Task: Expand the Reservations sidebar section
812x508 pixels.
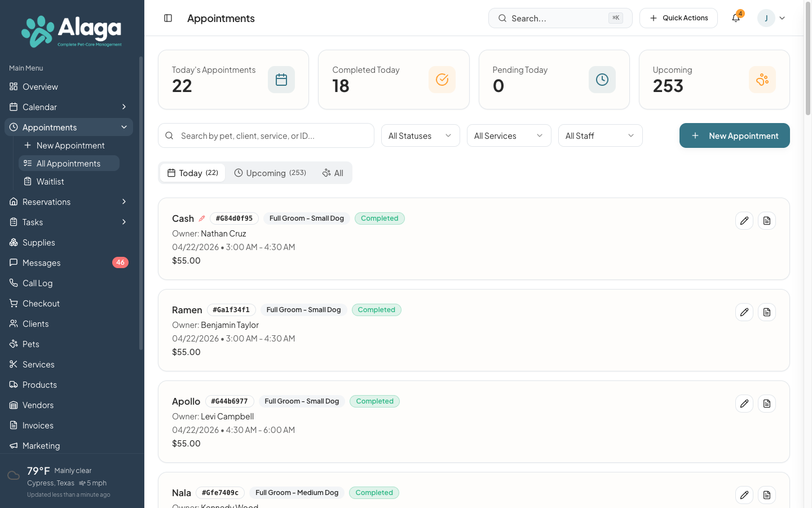Action: 69,202
